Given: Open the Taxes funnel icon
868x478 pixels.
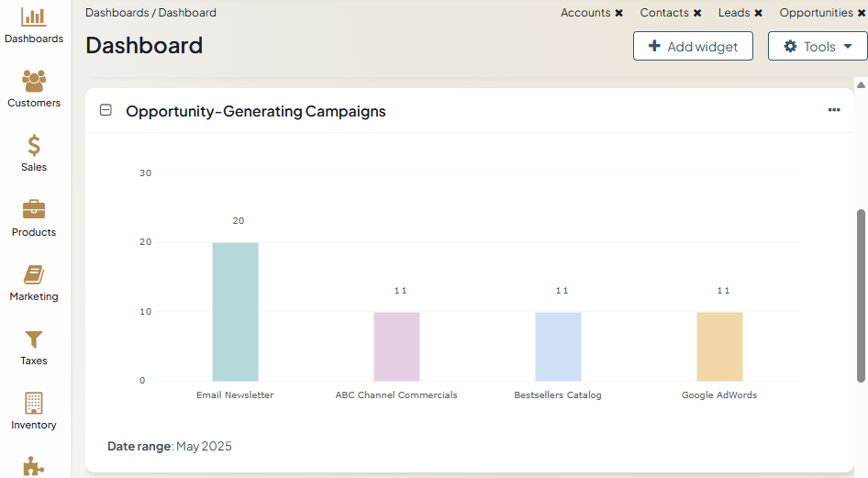Looking at the screenshot, I should pos(34,339).
